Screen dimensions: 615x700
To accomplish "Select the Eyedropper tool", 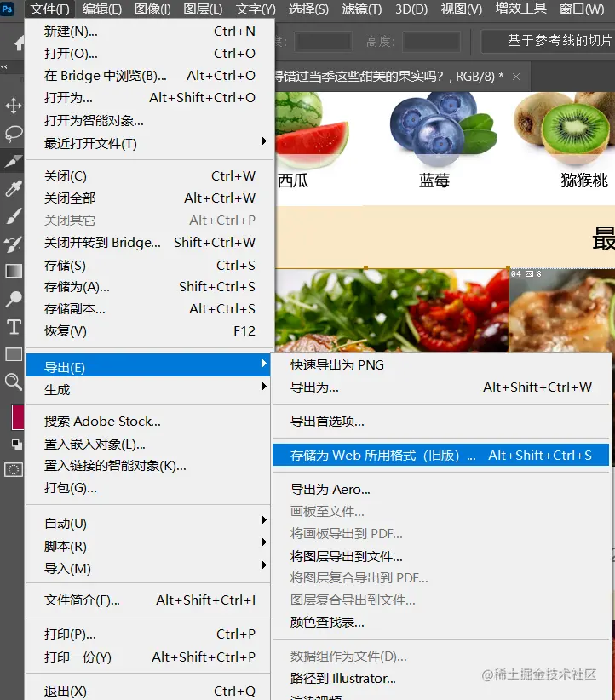I will coord(14,188).
